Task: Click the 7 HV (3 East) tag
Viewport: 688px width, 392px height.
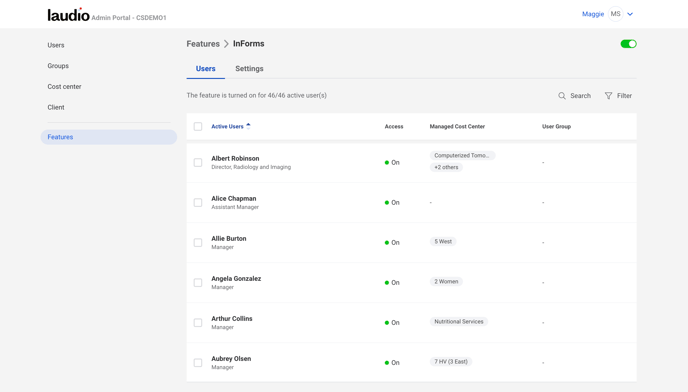Action: click(x=451, y=362)
